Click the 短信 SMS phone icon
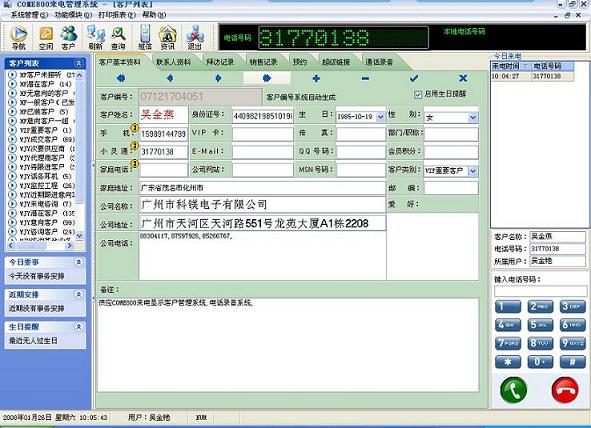This screenshot has width=591, height=428. pyautogui.click(x=145, y=38)
